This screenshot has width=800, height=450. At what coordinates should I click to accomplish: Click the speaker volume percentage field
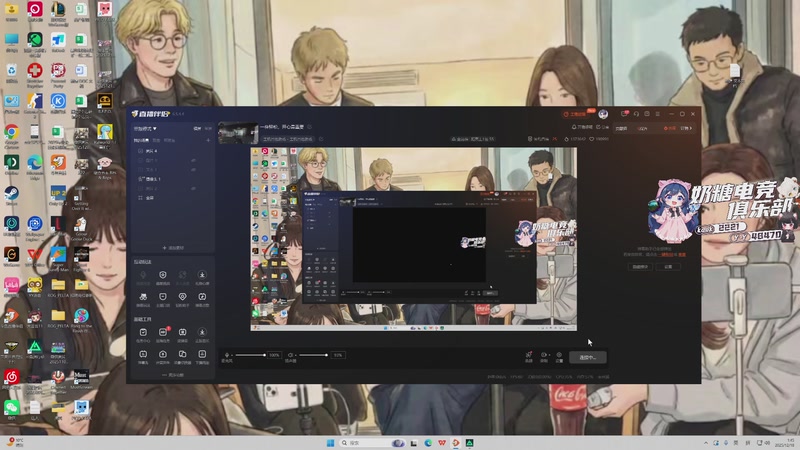[x=338, y=355]
